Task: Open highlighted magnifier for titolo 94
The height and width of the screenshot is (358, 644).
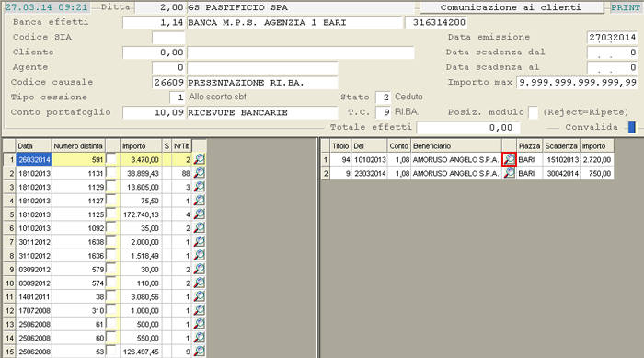Action: coord(510,159)
